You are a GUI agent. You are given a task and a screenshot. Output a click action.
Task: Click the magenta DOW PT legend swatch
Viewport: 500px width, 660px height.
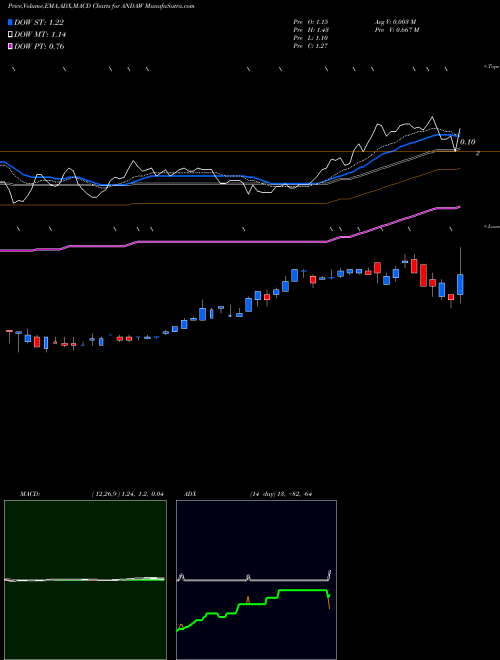click(x=11, y=46)
